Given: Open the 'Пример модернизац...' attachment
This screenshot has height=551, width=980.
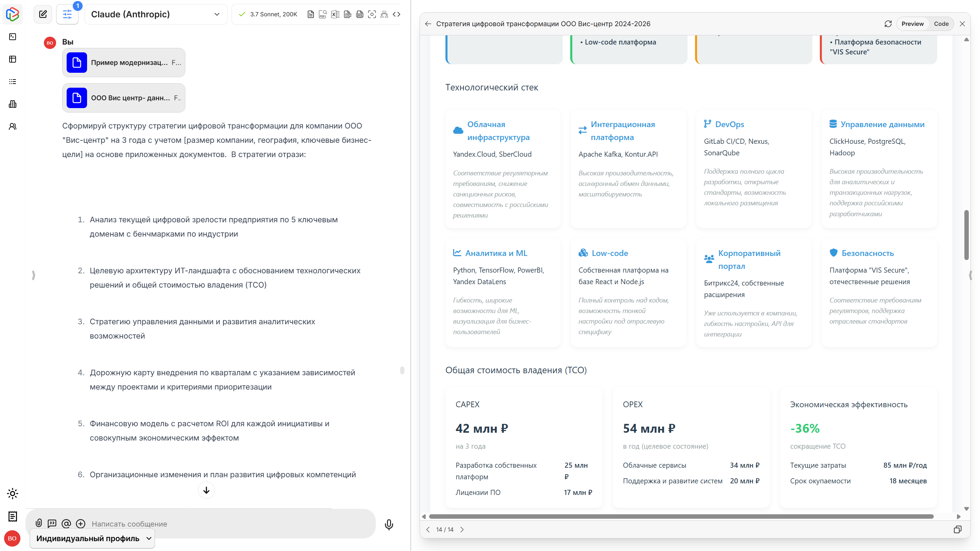Looking at the screenshot, I should click(x=124, y=62).
